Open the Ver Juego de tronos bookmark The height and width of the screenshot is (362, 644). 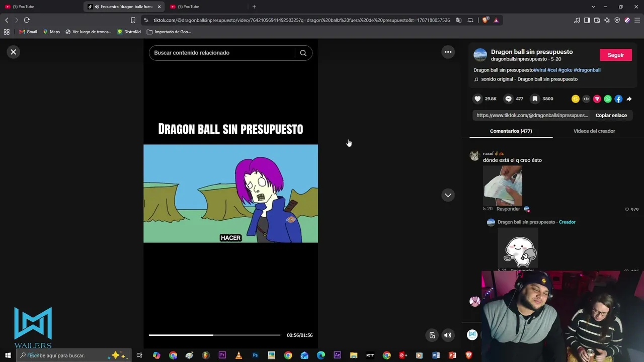pyautogui.click(x=88, y=32)
